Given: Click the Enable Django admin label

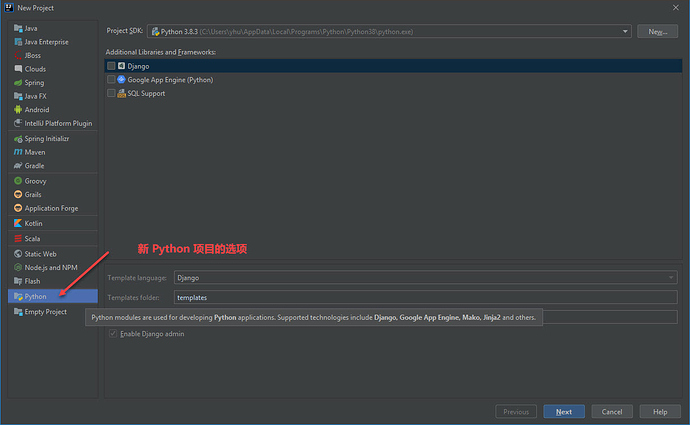Looking at the screenshot, I should (152, 334).
